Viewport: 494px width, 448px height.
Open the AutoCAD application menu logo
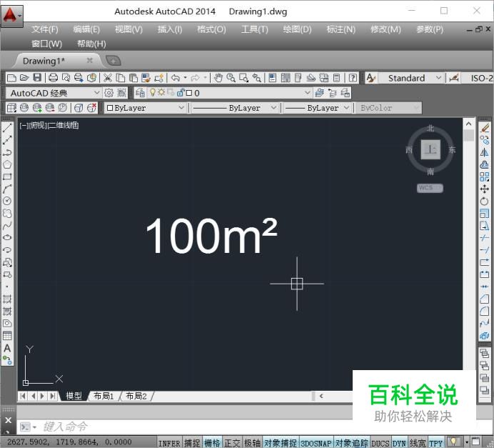click(11, 15)
